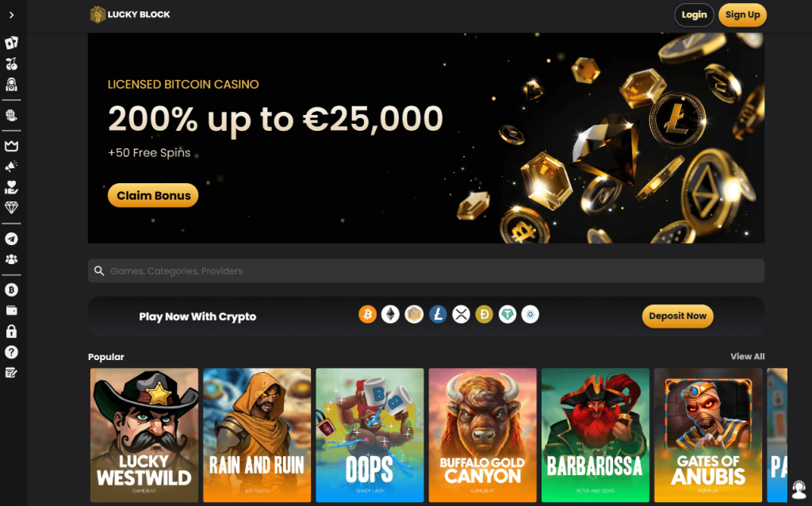812x506 pixels.
Task: Open the megaphone promotions icon
Action: 11,167
